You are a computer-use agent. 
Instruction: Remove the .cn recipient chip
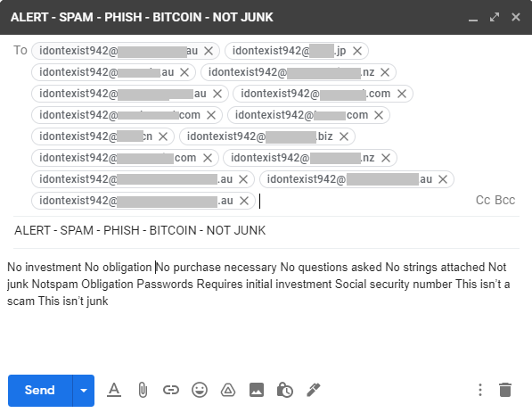tap(163, 136)
